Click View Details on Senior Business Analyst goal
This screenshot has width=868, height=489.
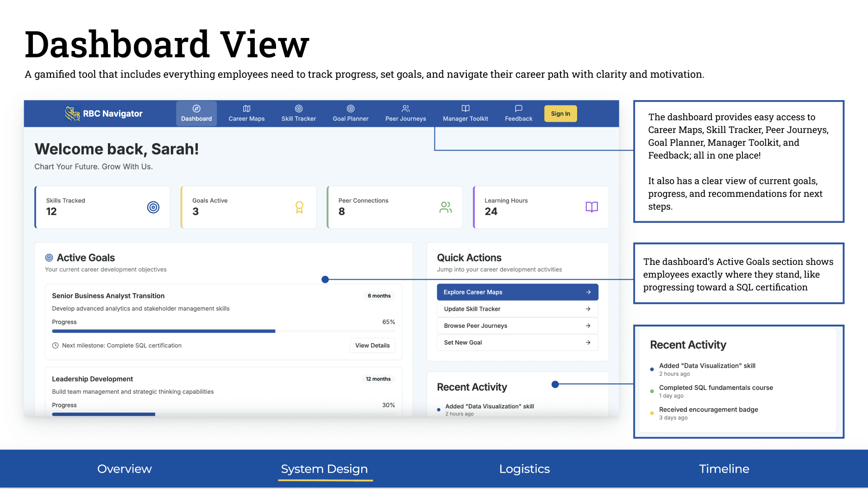click(372, 345)
